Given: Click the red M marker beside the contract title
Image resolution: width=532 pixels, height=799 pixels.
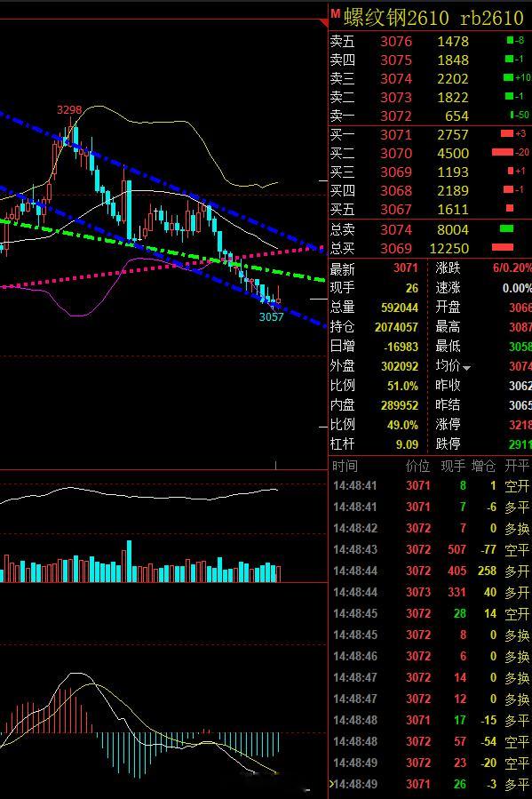Looking at the screenshot, I should point(335,13).
